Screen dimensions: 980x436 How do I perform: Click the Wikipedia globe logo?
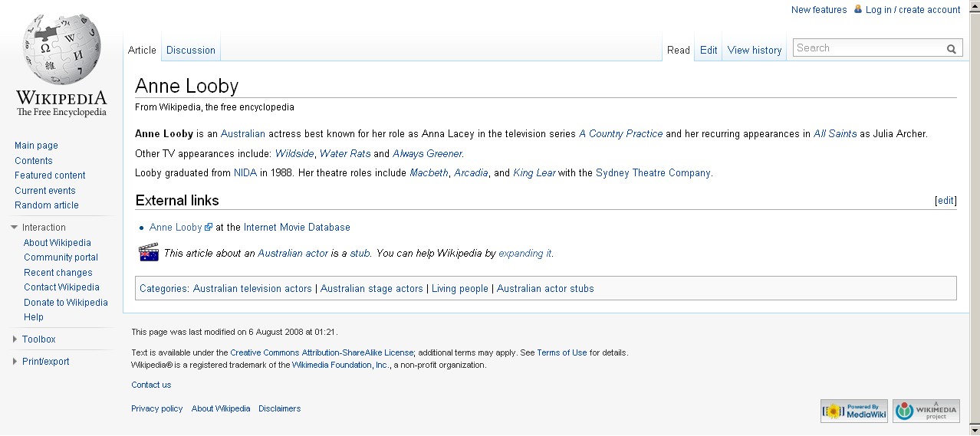[61, 51]
